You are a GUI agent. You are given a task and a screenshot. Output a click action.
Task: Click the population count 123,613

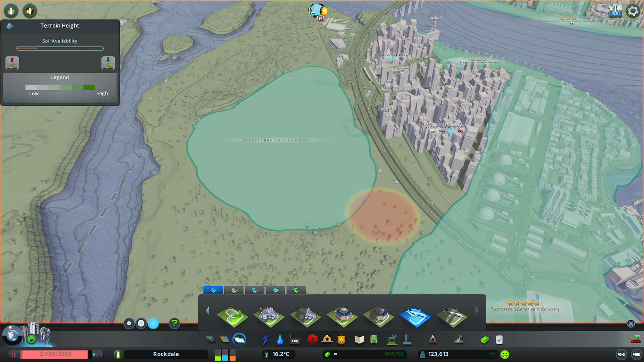pos(438,354)
